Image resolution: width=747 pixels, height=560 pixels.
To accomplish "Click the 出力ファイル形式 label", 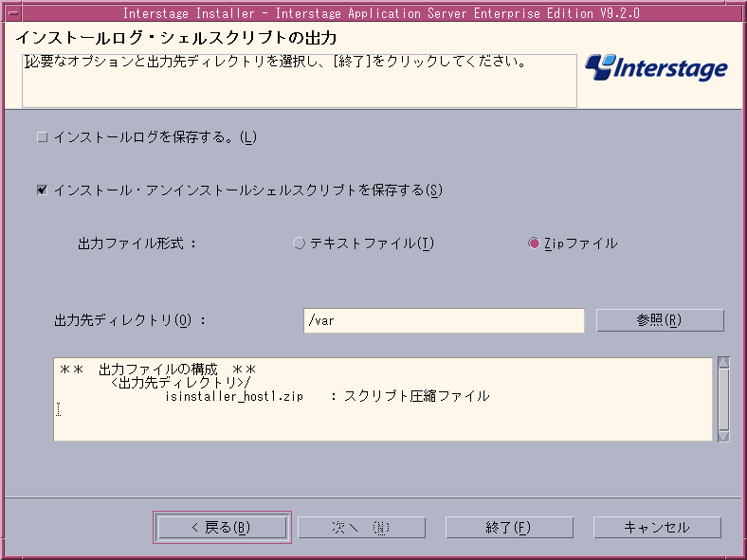I will click(137, 244).
